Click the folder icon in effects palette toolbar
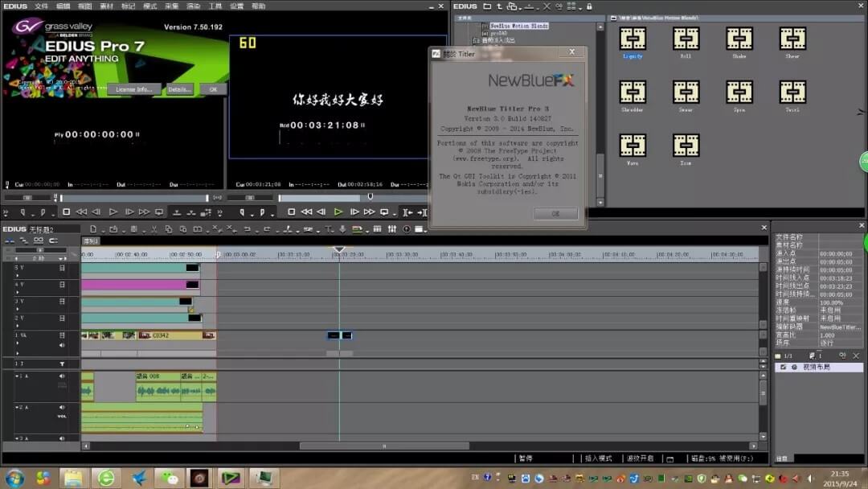The height and width of the screenshot is (489, 868). (487, 6)
